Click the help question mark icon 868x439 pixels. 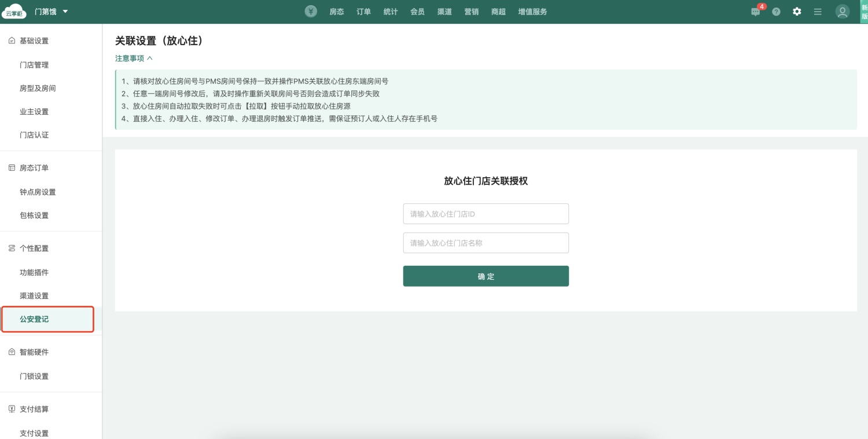777,12
